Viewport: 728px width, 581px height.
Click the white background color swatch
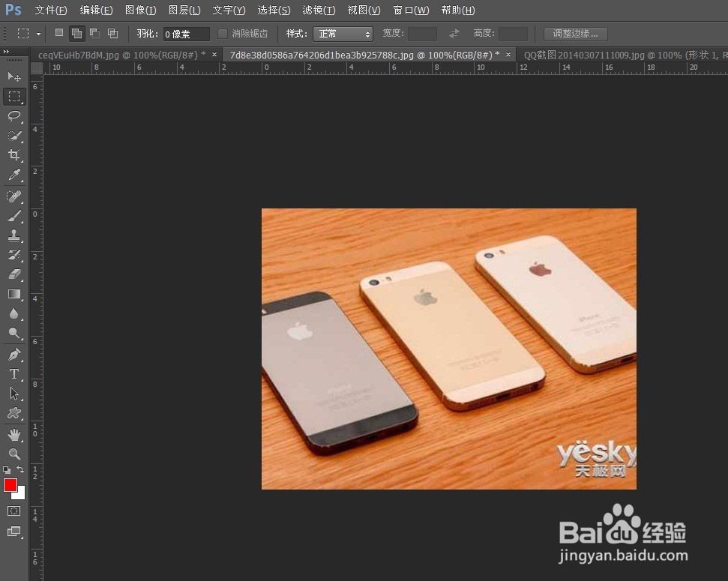coord(20,494)
